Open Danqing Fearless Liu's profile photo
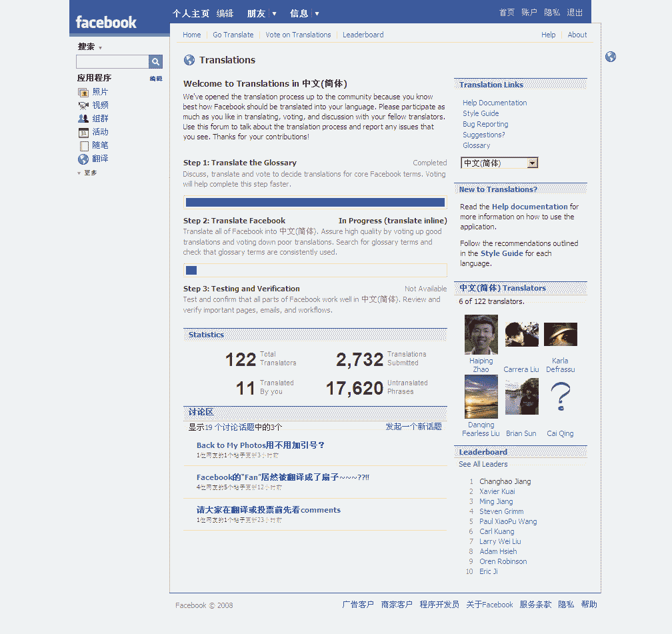This screenshot has height=634, width=672. (x=481, y=397)
